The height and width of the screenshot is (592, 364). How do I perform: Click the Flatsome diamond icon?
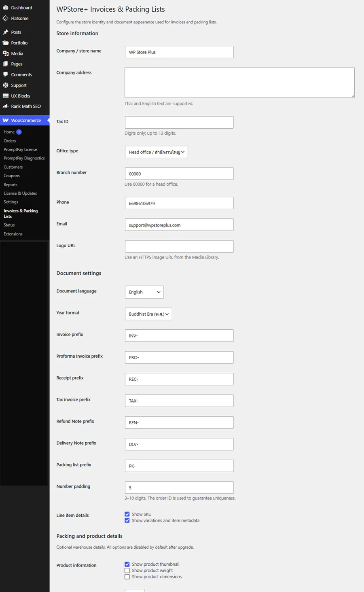6,18
